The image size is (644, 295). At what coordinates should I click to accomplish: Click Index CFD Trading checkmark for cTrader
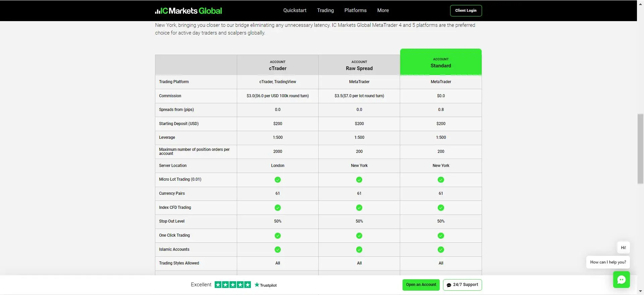point(278,208)
